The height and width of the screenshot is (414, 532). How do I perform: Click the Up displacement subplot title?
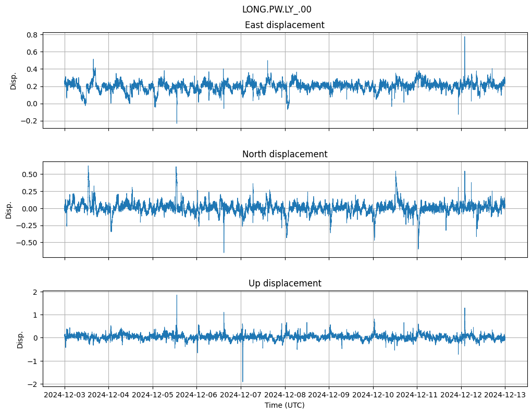tap(284, 283)
